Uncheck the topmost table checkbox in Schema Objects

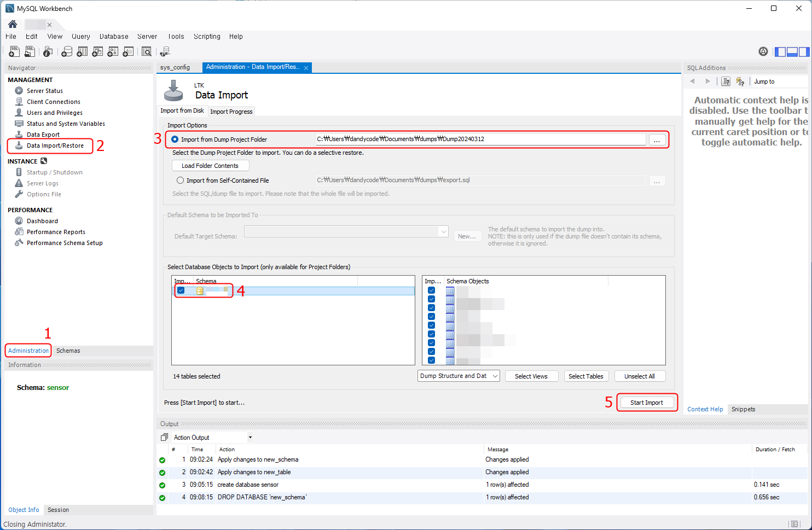coord(431,290)
